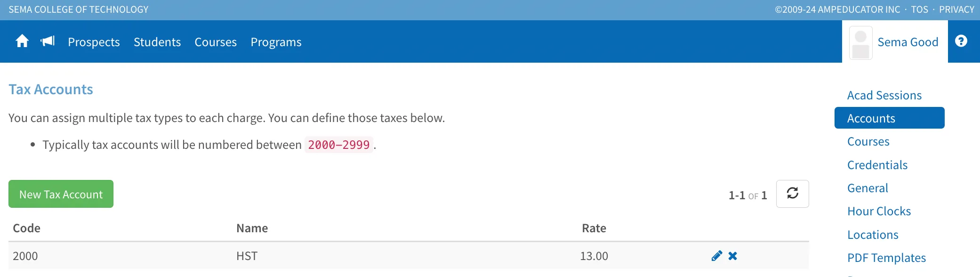The height and width of the screenshot is (277, 980).
Task: Open Credentials settings
Action: point(877,165)
